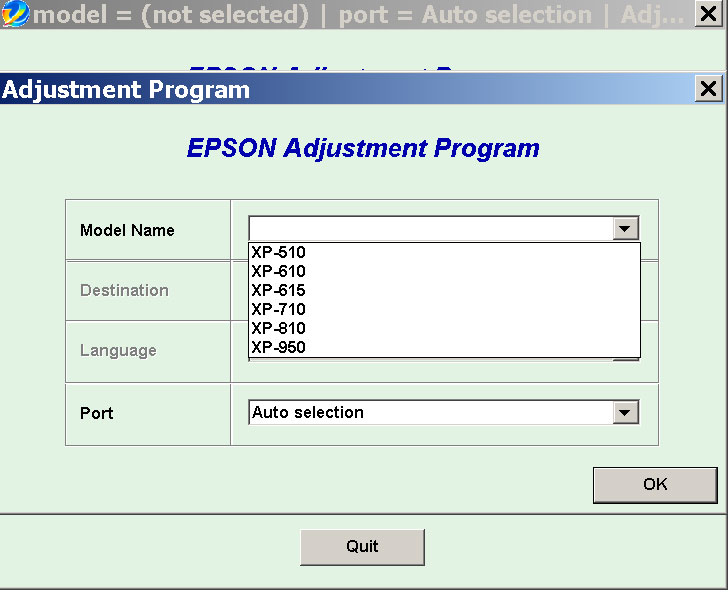Viewport: 728px width, 592px height.
Task: Select XP-610 from the model list
Action: (444, 271)
